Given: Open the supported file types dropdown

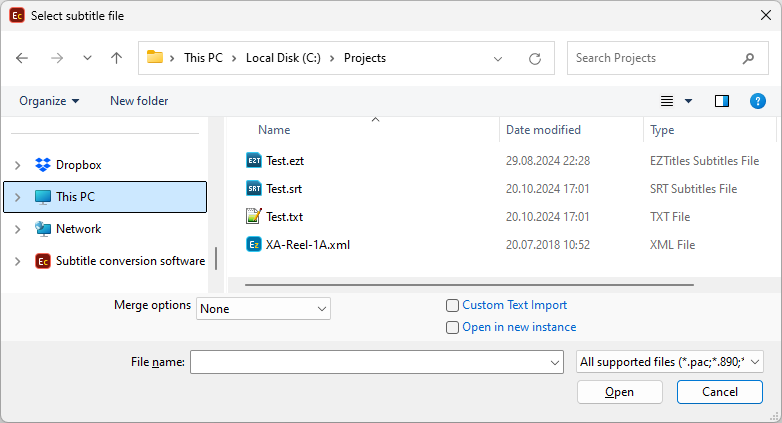Looking at the screenshot, I should point(670,362).
